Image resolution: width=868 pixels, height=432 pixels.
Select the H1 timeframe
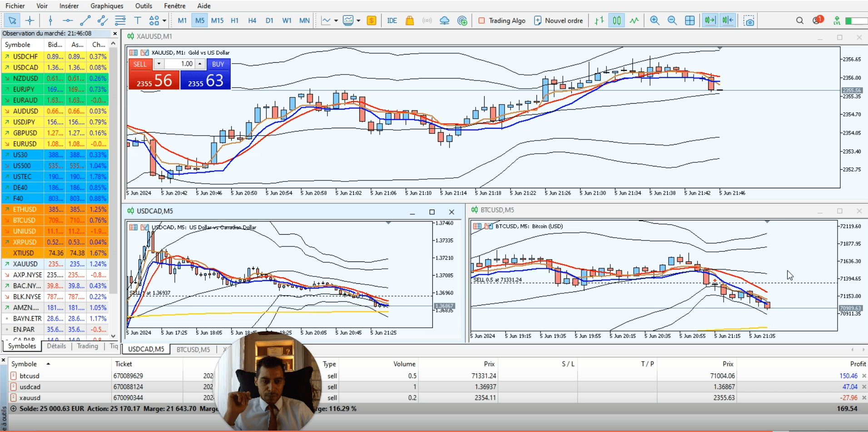click(234, 20)
